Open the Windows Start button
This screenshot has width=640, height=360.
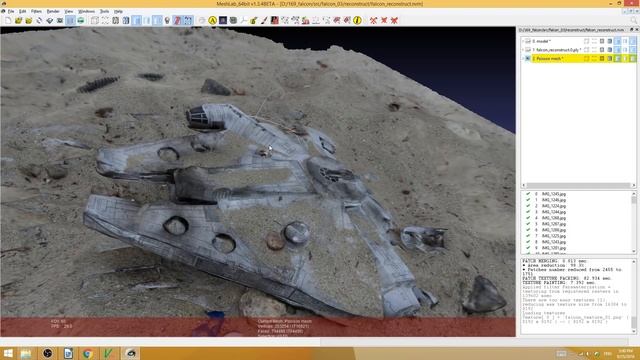pos(8,353)
